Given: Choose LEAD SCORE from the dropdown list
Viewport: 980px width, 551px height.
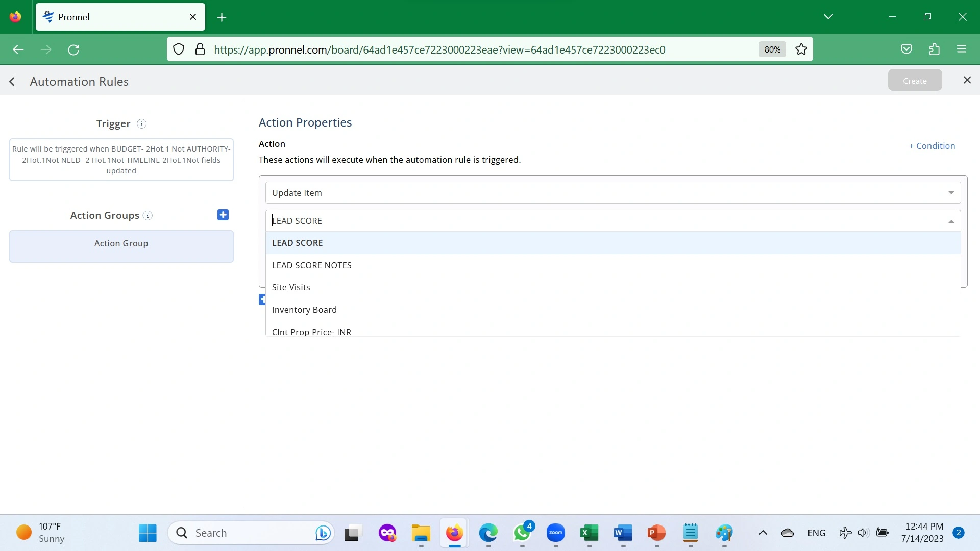Looking at the screenshot, I should click(613, 243).
